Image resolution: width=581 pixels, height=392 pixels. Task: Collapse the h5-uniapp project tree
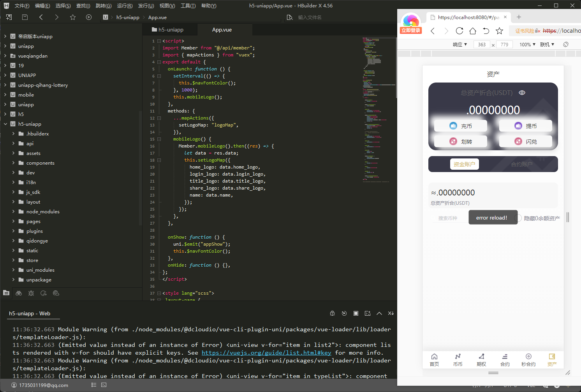[x=5, y=124]
